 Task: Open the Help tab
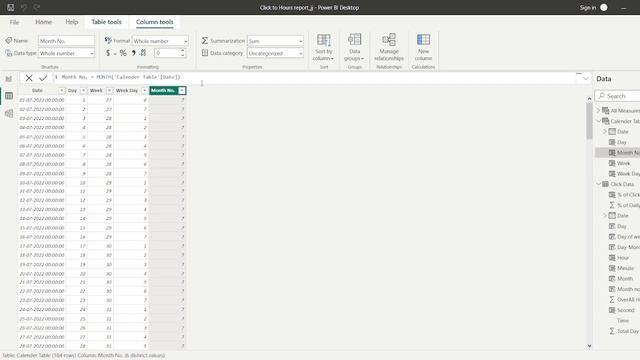click(71, 22)
